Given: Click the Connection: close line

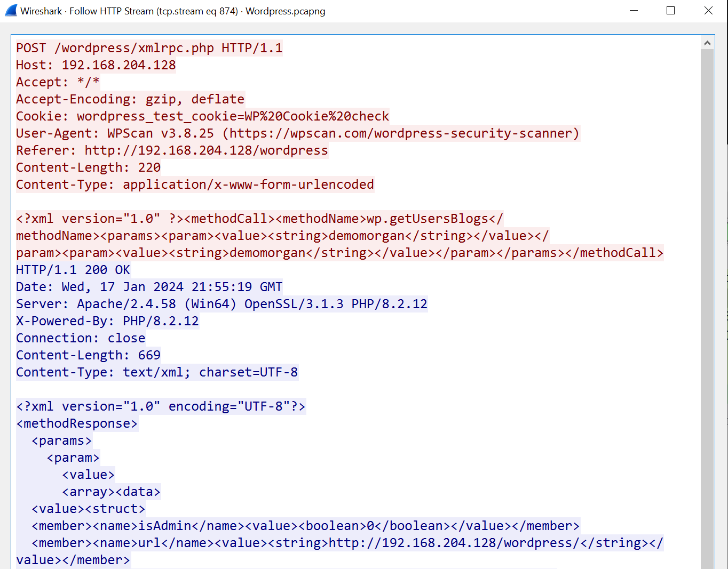Looking at the screenshot, I should point(81,338).
